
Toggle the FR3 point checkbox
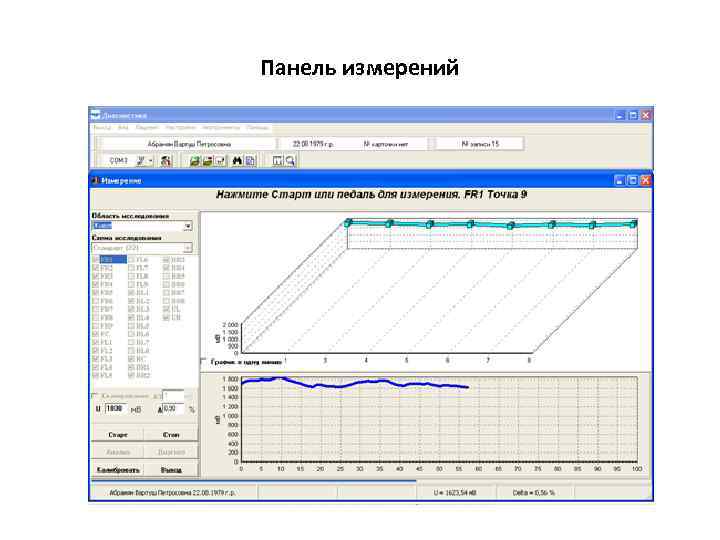click(x=96, y=276)
